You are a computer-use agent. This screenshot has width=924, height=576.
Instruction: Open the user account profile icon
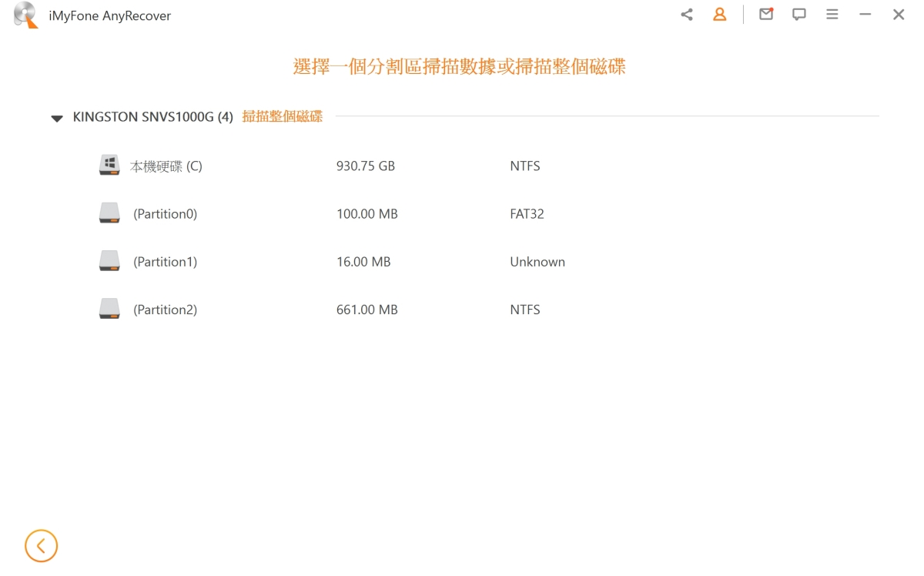coord(720,15)
